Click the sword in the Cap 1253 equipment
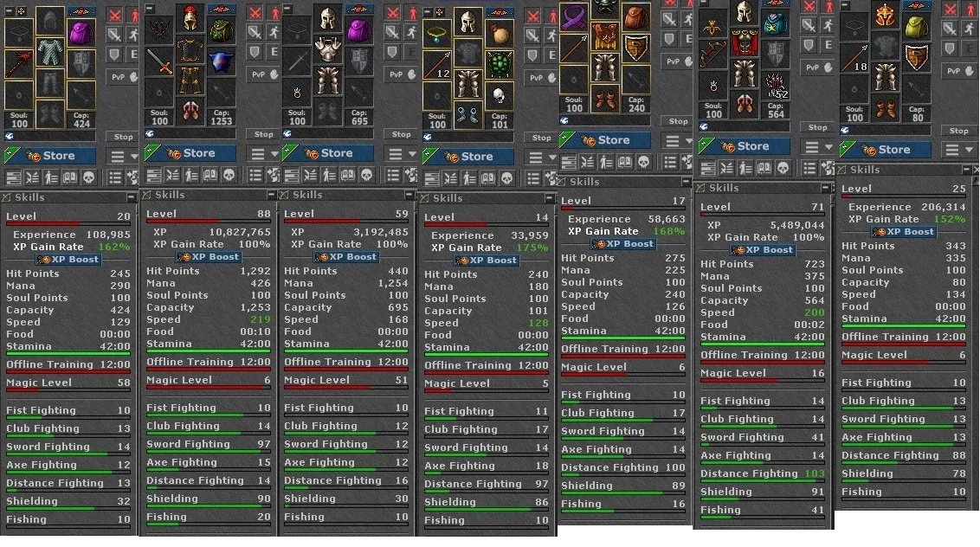980x547 pixels. click(159, 61)
